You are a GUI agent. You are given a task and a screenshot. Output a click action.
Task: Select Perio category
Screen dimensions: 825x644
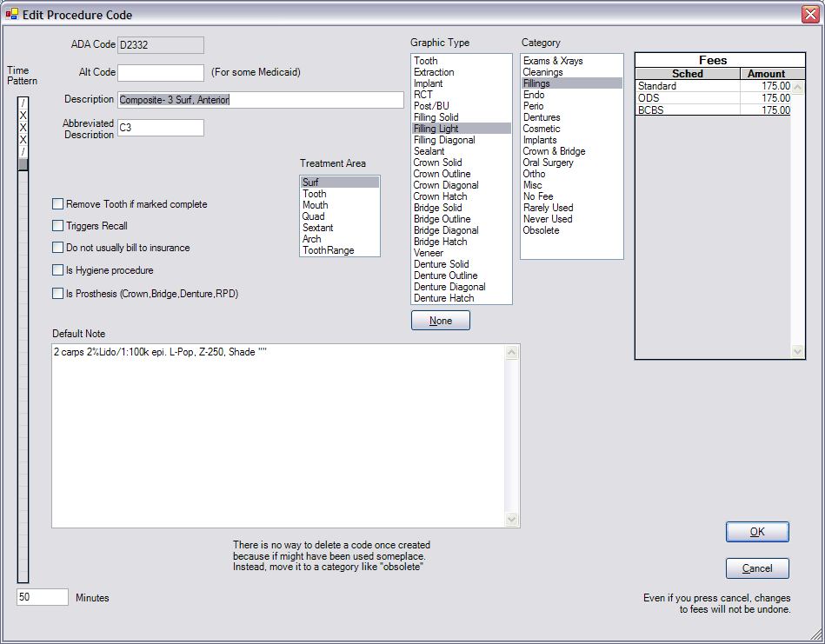point(571,106)
